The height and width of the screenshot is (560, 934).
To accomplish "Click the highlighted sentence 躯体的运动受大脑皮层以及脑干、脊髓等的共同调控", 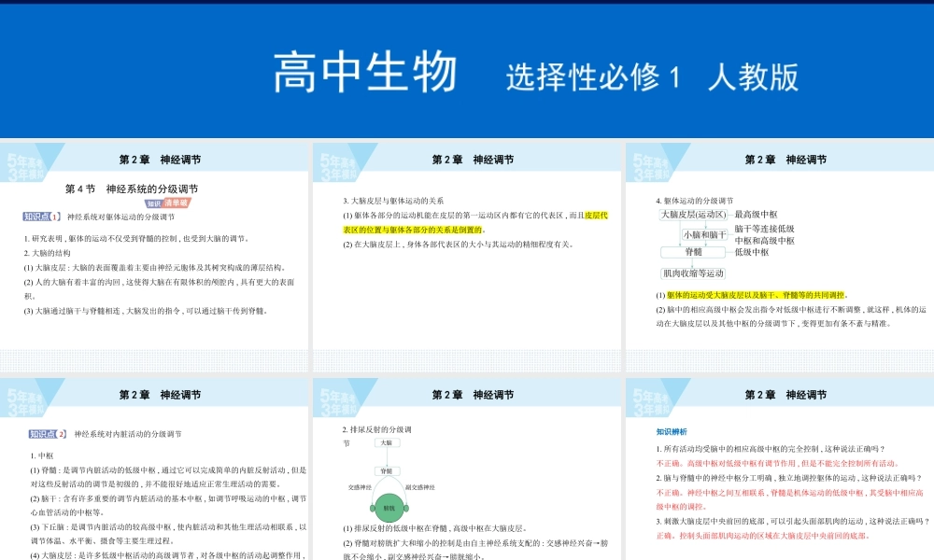I will click(756, 295).
